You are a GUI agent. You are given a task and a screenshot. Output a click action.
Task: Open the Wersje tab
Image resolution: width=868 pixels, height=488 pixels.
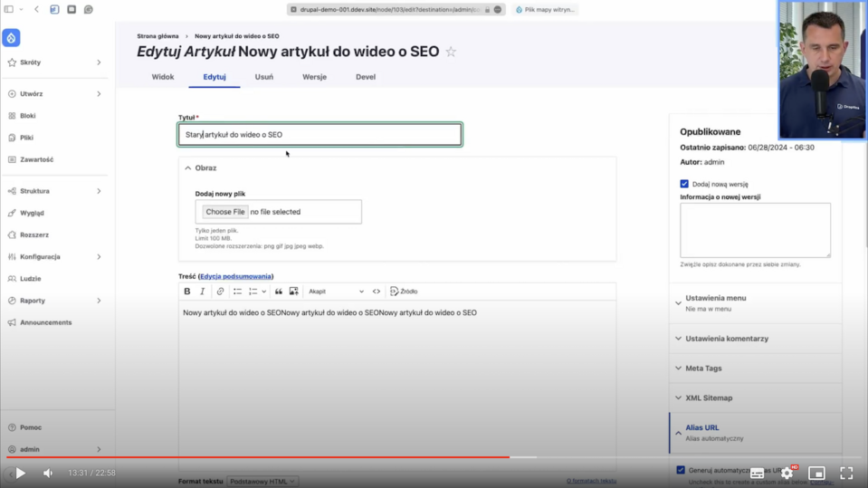314,77
